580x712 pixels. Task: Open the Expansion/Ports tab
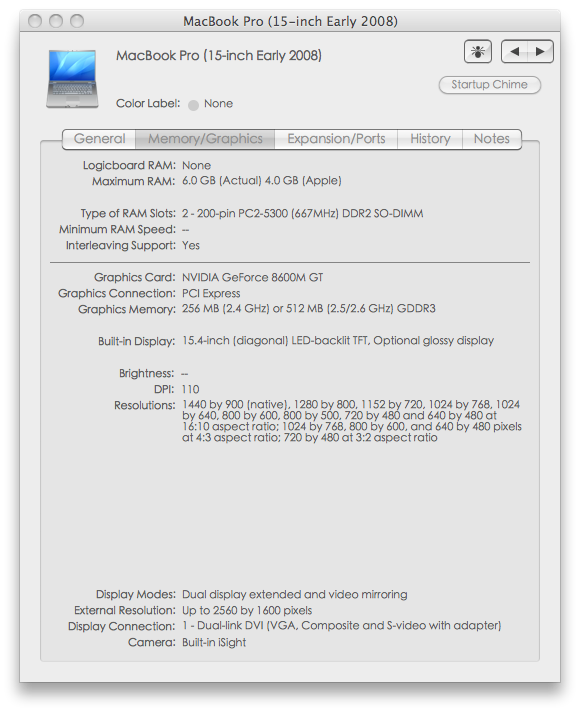tap(336, 139)
